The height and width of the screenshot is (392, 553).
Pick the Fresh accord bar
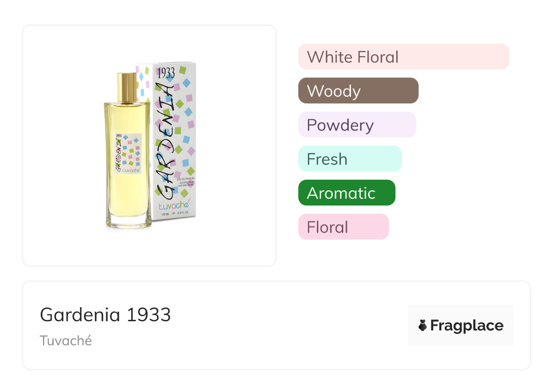(350, 159)
